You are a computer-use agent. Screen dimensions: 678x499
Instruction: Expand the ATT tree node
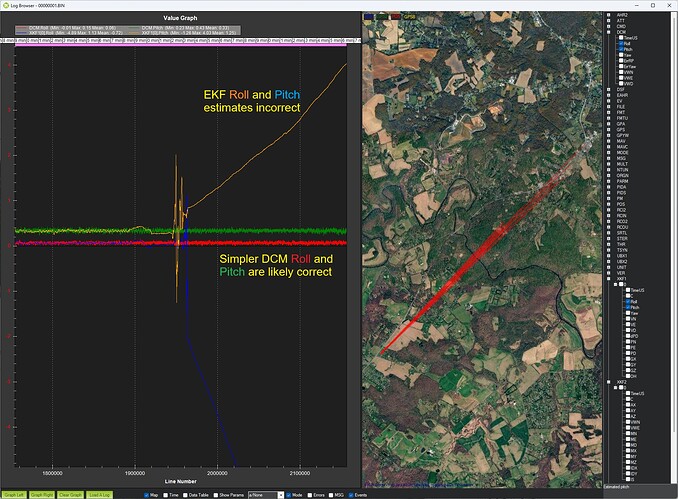609,20
